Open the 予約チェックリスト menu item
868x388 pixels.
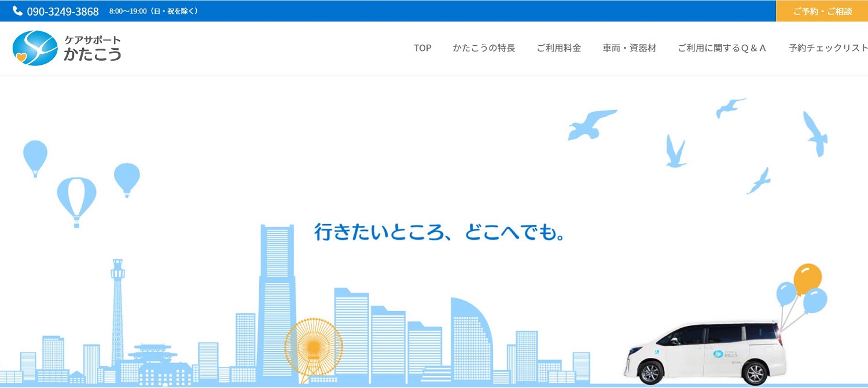[827, 48]
